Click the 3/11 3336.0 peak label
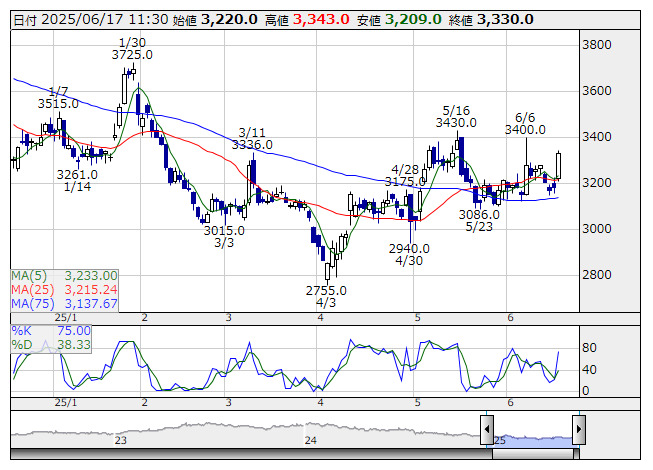Screen dimensions: 653x470 click(252, 139)
